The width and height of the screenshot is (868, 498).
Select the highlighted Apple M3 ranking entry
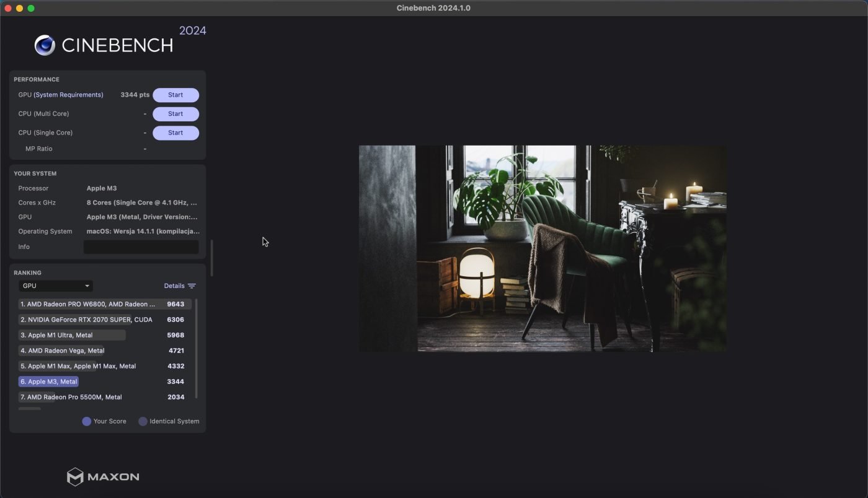(x=48, y=382)
